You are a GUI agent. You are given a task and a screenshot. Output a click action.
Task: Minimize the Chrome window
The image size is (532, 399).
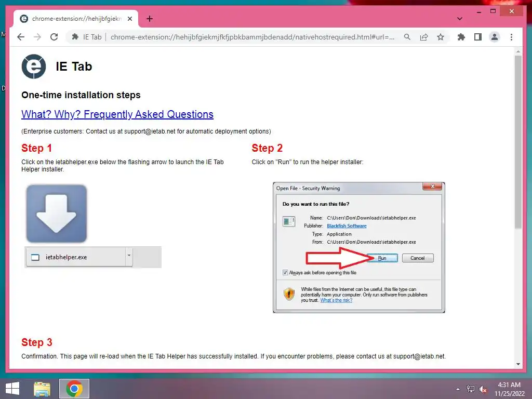coord(478,11)
